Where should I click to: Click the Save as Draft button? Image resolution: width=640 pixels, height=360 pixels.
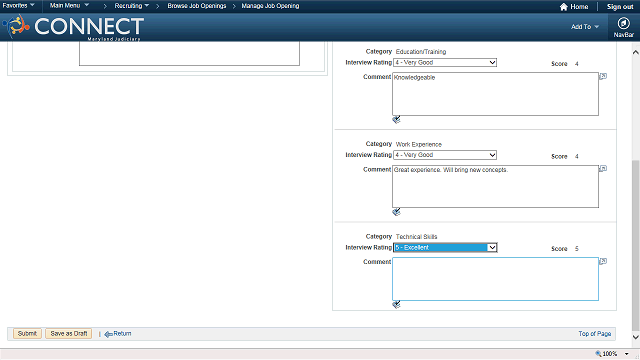pyautogui.click(x=69, y=333)
